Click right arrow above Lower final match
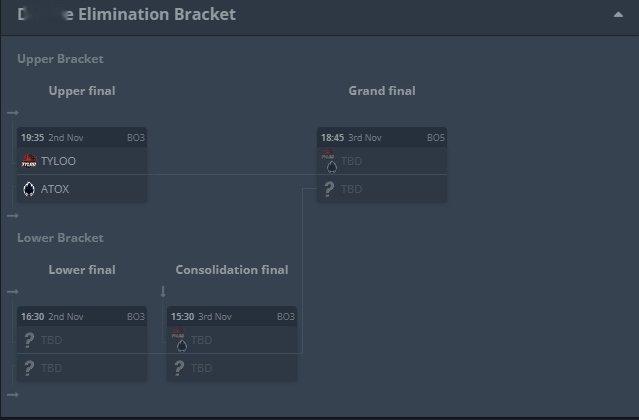 point(13,292)
